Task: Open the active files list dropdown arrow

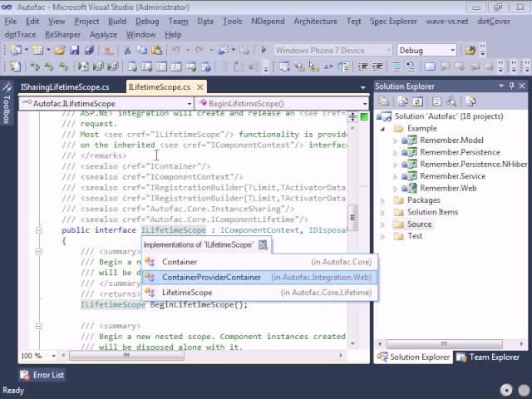Action: pos(363,87)
